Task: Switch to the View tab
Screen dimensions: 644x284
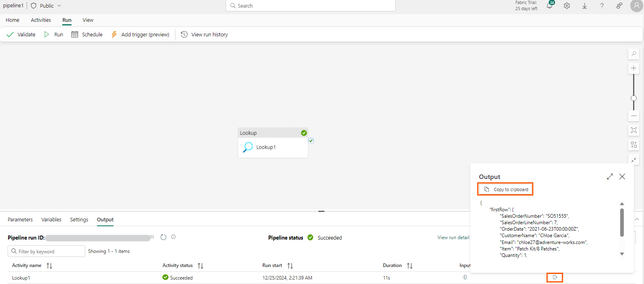Action: point(88,20)
